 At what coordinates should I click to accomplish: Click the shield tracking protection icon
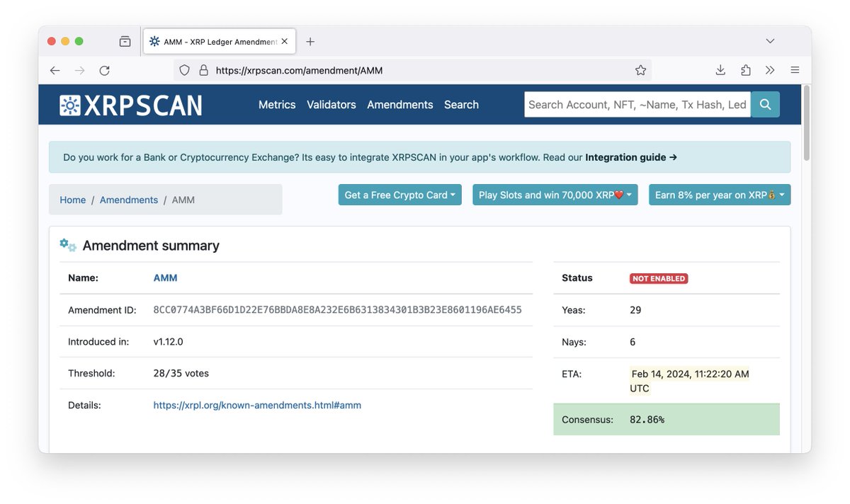tap(184, 70)
